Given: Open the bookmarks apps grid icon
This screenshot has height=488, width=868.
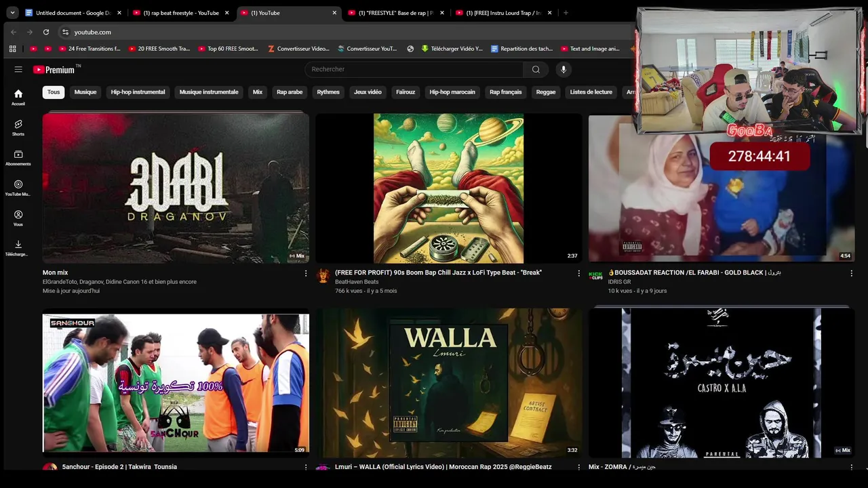Looking at the screenshot, I should [12, 49].
